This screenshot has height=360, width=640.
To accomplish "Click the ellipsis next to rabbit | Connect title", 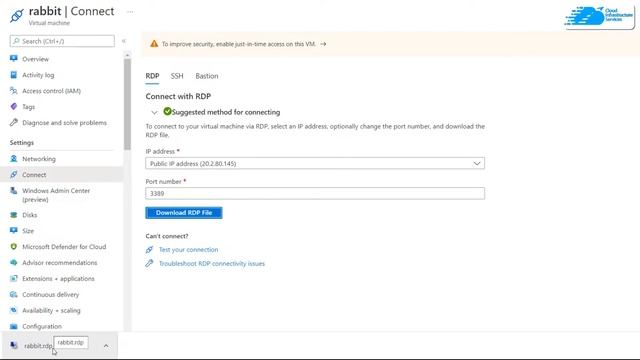I will point(130,12).
